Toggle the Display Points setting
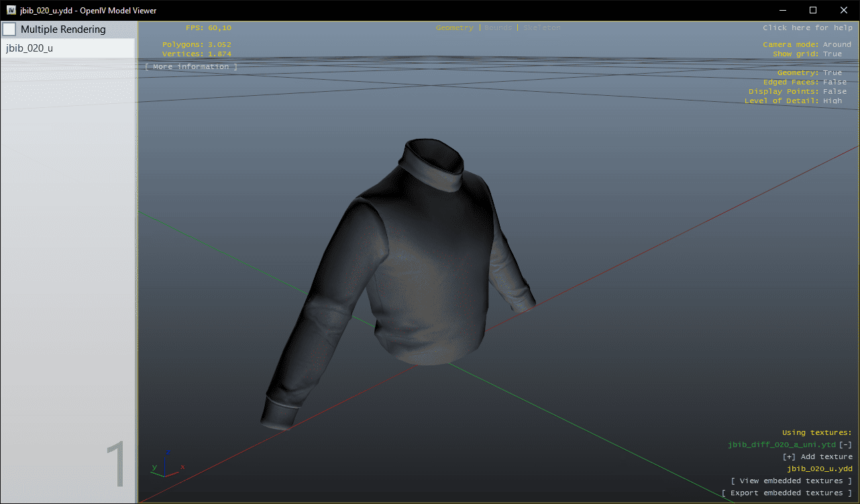Image resolution: width=860 pixels, height=504 pixels. (x=834, y=92)
